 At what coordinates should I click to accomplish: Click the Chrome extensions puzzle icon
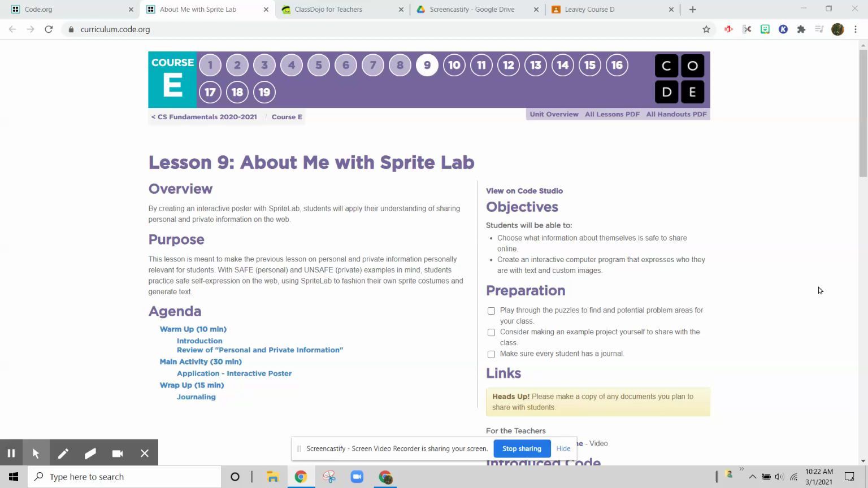coord(801,29)
